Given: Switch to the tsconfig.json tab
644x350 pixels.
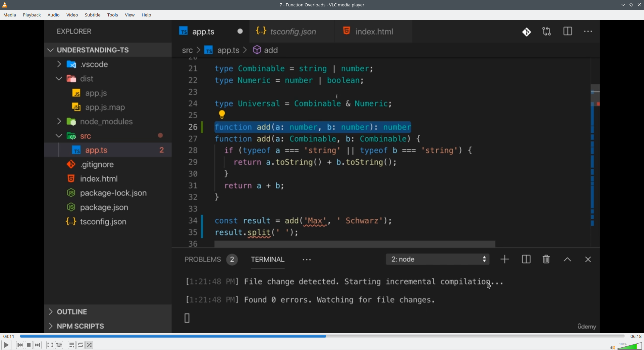Looking at the screenshot, I should coord(292,32).
